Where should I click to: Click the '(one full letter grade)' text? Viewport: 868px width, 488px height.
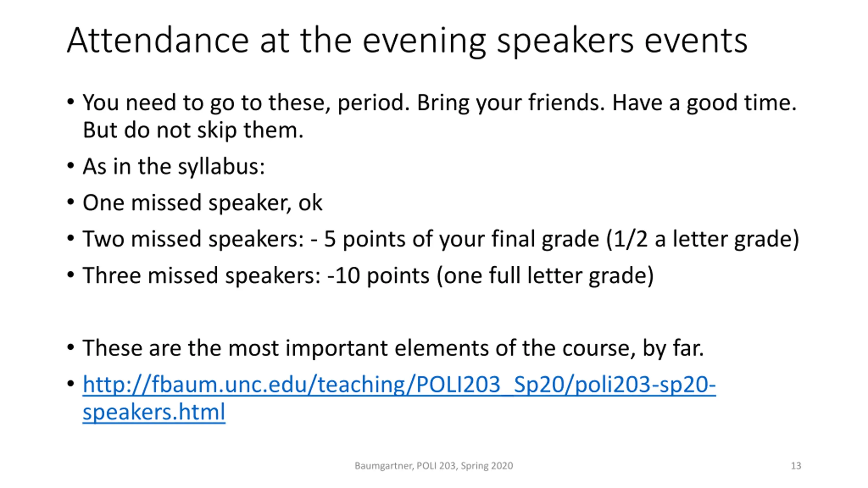pos(545,276)
